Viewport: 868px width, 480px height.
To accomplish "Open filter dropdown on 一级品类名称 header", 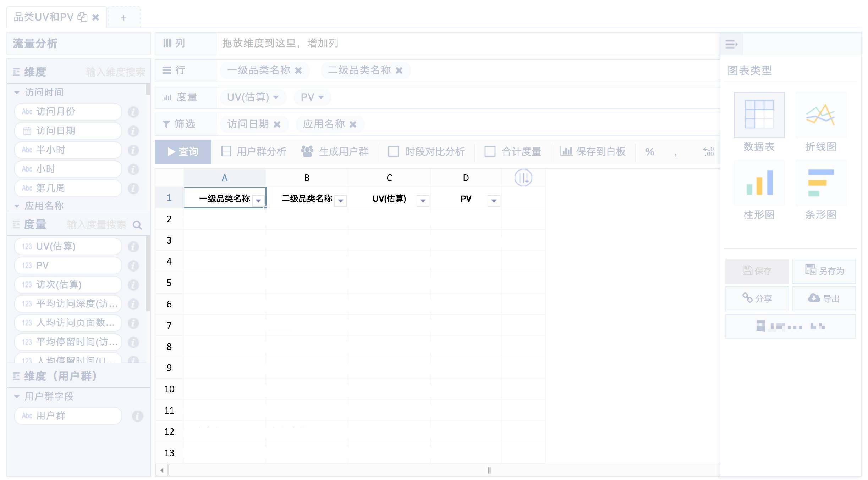I will click(x=258, y=201).
